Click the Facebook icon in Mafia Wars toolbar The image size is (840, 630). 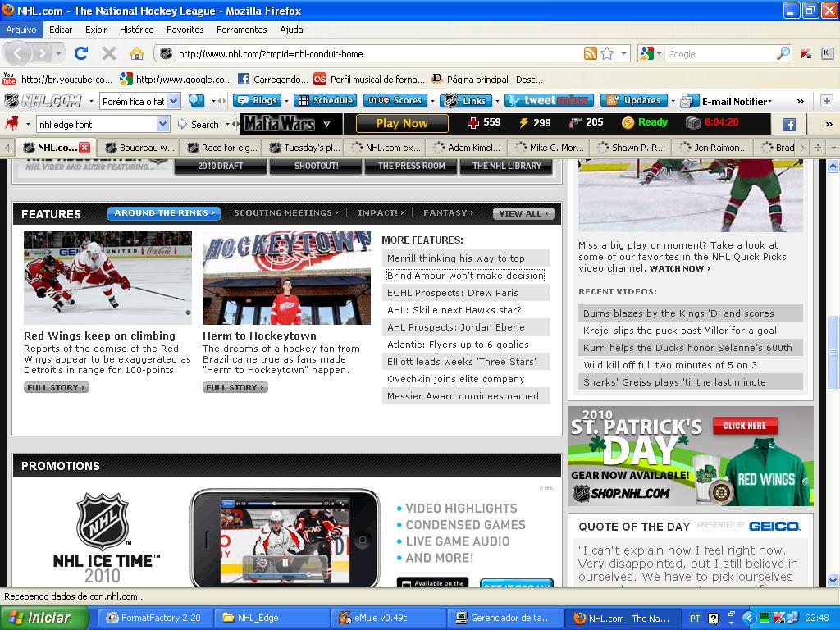(x=788, y=125)
